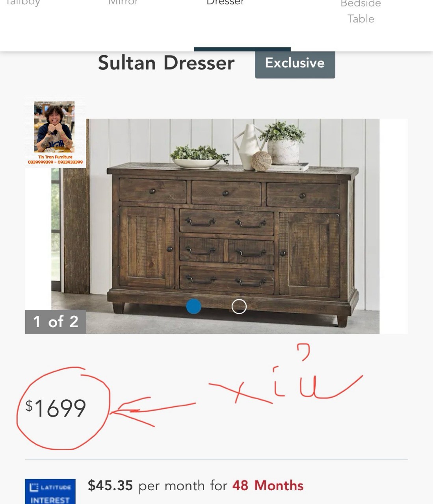433x504 pixels.
Task: Open the Latitude Interest logo
Action: (50, 491)
